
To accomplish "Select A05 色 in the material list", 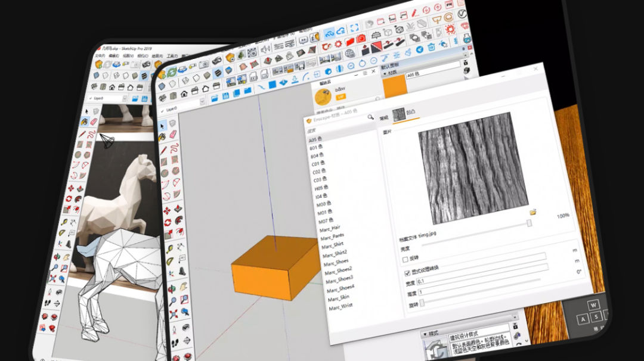I will click(315, 139).
